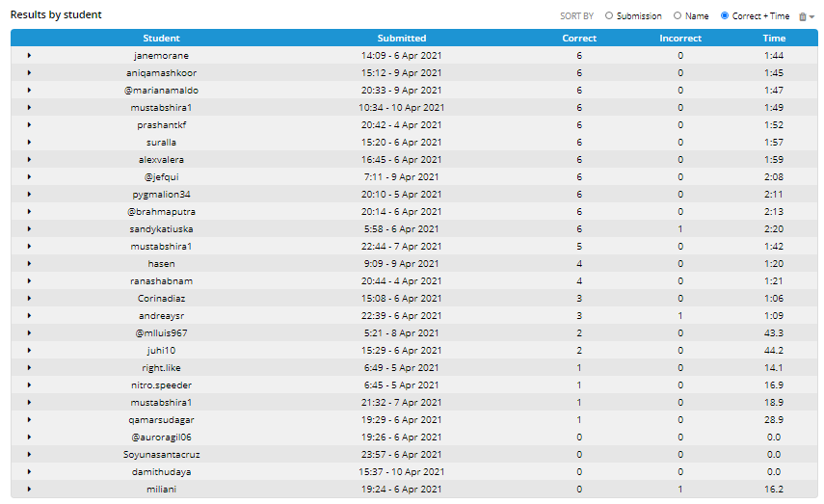The width and height of the screenshot is (824, 504).
Task: Expand the prashantkf row arrow
Action: (30, 124)
